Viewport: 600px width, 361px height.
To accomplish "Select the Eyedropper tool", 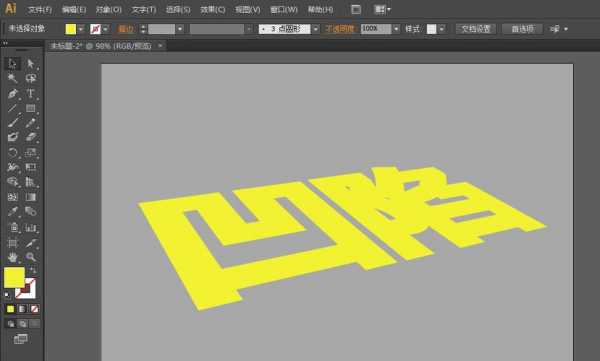I will pyautogui.click(x=13, y=211).
